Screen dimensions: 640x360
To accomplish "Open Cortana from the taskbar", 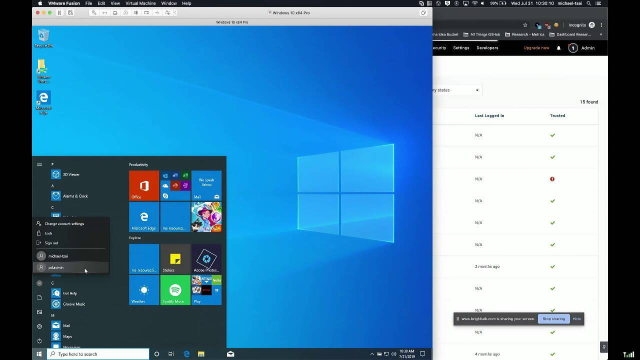I will [x=156, y=354].
